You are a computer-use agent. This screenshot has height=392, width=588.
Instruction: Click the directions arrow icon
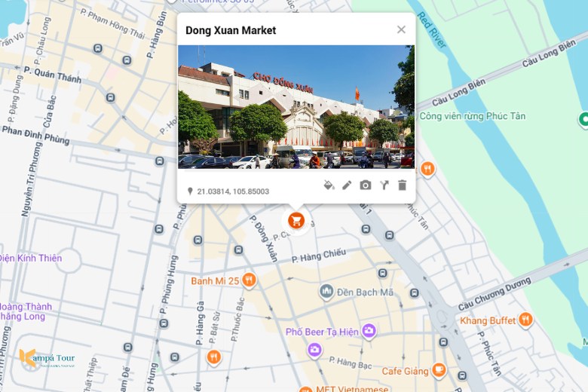[x=384, y=185]
